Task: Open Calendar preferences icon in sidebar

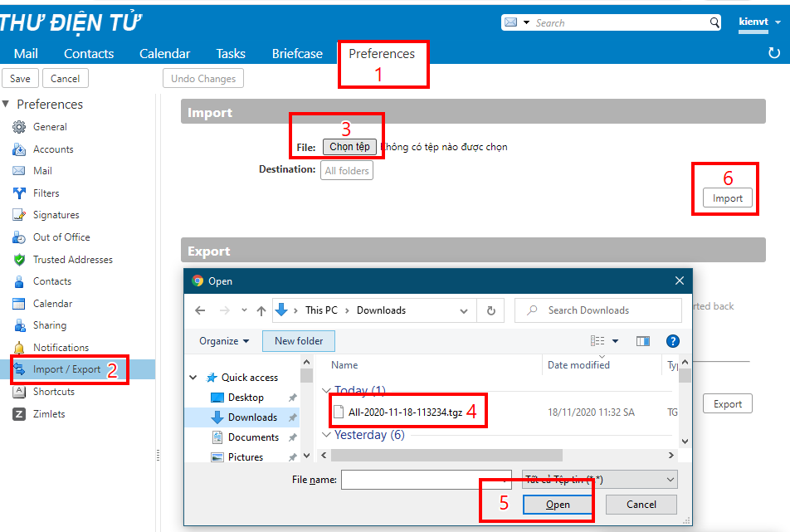Action: click(19, 304)
